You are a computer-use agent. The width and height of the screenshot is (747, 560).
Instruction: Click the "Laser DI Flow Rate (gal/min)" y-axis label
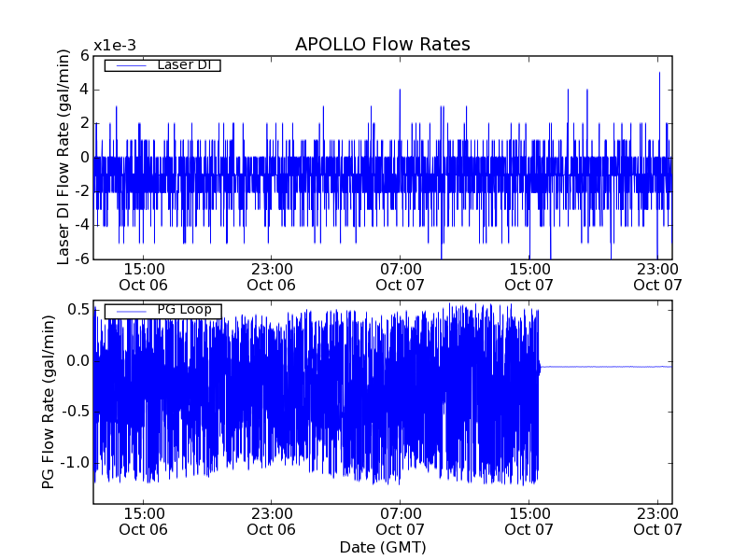tap(63, 157)
